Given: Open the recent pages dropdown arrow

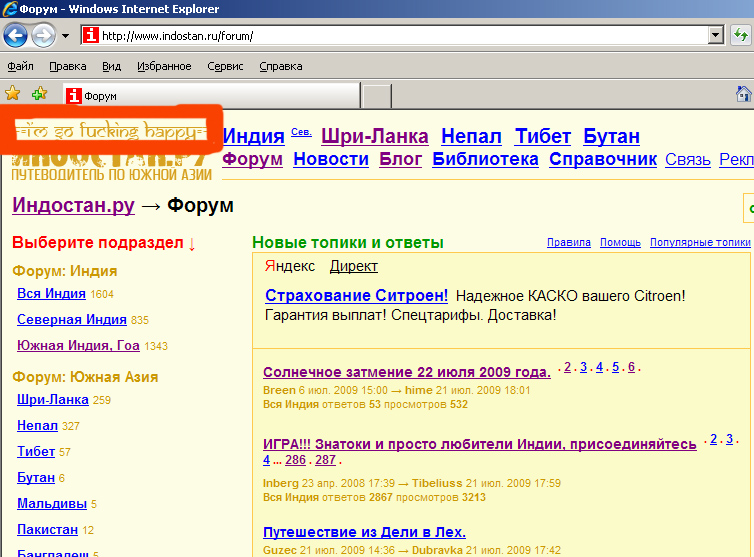Looking at the screenshot, I should pyautogui.click(x=65, y=36).
